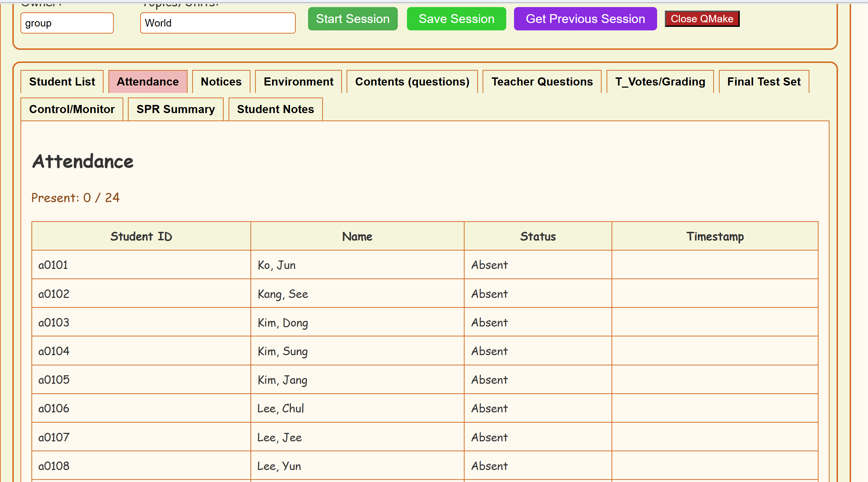Click Get Previous Session button
The width and height of the screenshot is (868, 482).
[585, 19]
